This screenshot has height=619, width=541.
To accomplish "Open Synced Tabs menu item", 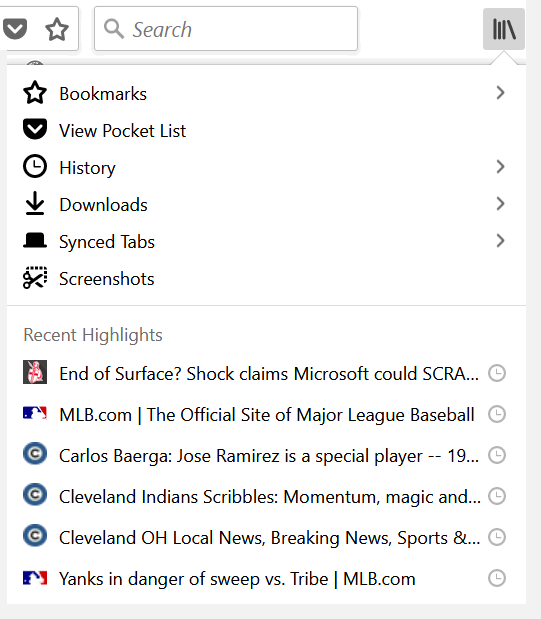I will (267, 242).
